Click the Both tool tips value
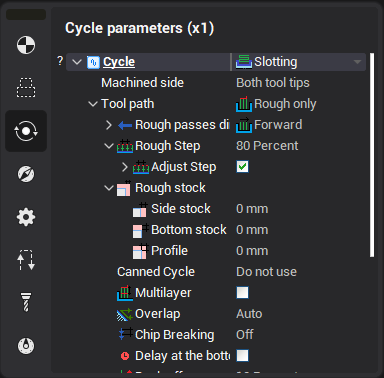This screenshot has width=384, height=378. pyautogui.click(x=273, y=83)
